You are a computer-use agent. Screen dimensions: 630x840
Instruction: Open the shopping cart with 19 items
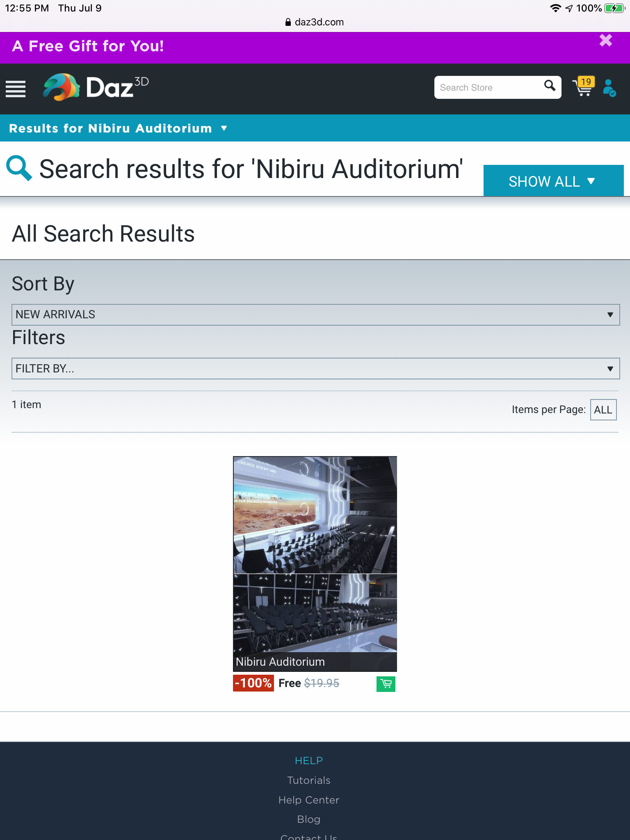pos(584,87)
